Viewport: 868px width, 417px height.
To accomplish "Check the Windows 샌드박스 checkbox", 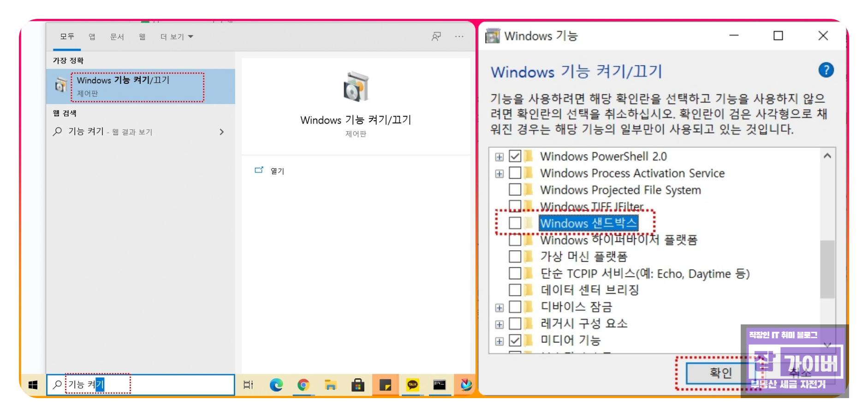I will [x=515, y=223].
